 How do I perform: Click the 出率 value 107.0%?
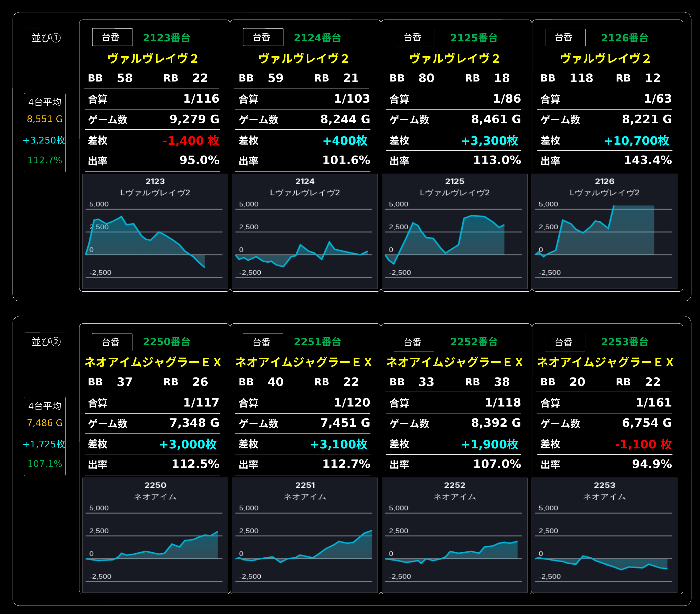click(497, 464)
